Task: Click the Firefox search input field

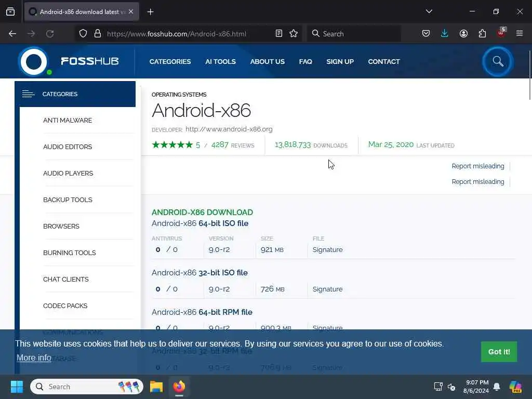Action: point(354,34)
